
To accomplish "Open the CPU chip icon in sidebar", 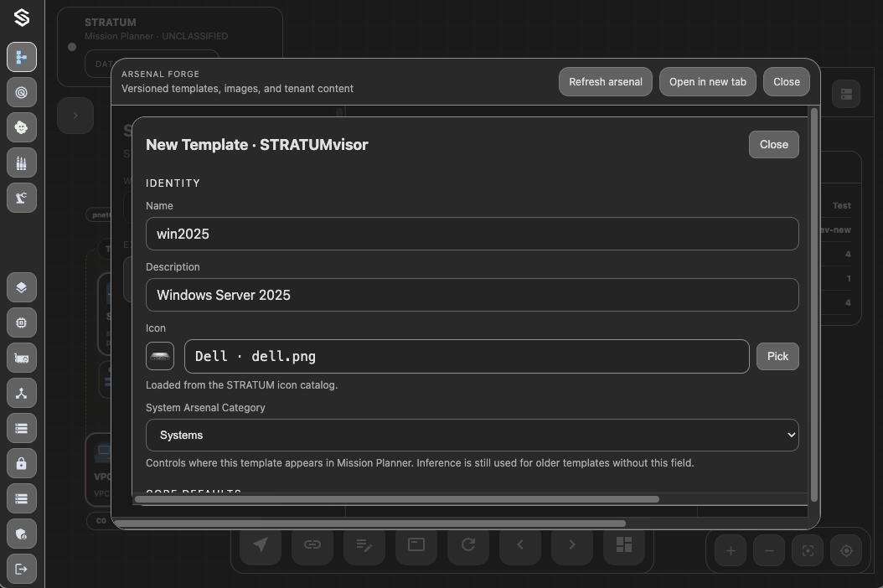I will (22, 322).
